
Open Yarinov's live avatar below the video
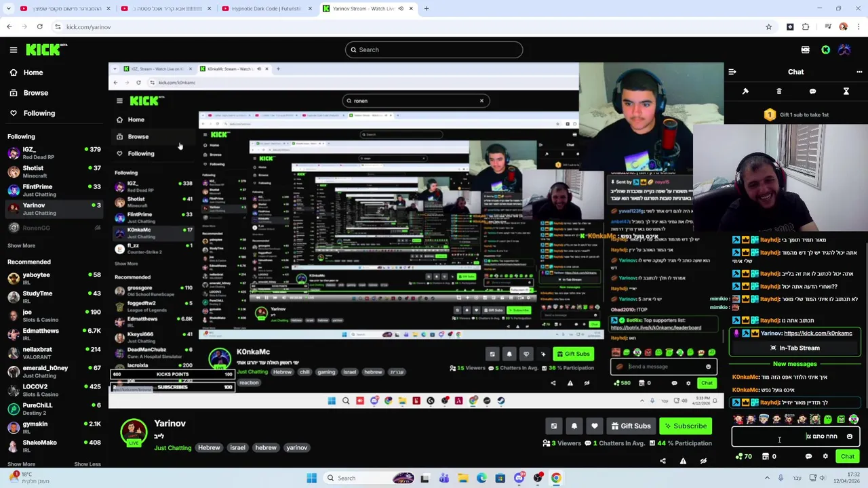[x=134, y=433]
